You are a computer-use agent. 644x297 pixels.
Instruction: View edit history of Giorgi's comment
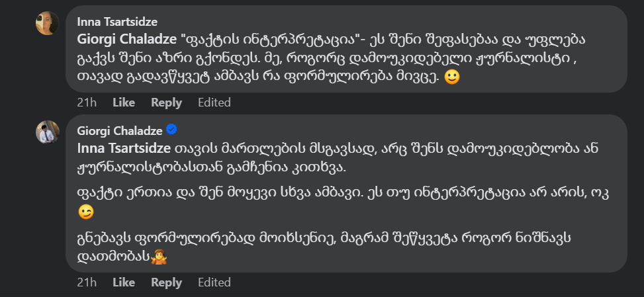(x=214, y=282)
